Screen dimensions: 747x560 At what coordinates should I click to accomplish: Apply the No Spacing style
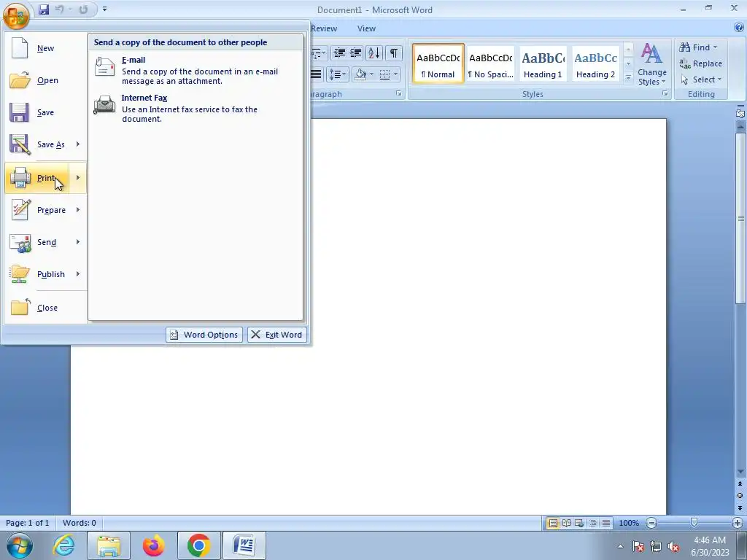491,64
